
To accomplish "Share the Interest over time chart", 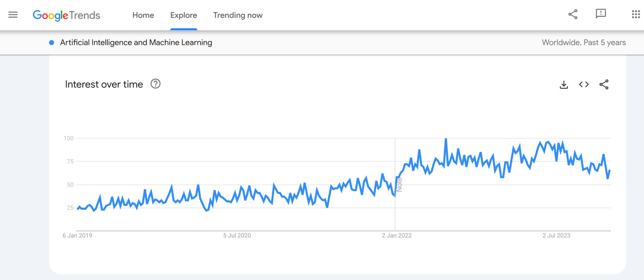I will pos(604,84).
